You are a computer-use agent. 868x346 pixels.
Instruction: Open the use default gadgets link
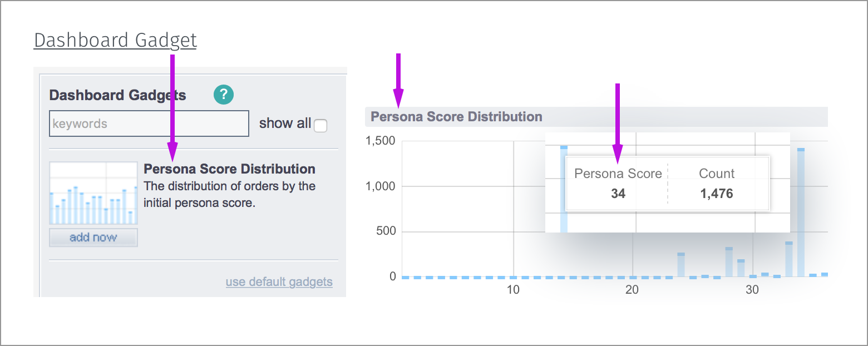tap(279, 281)
